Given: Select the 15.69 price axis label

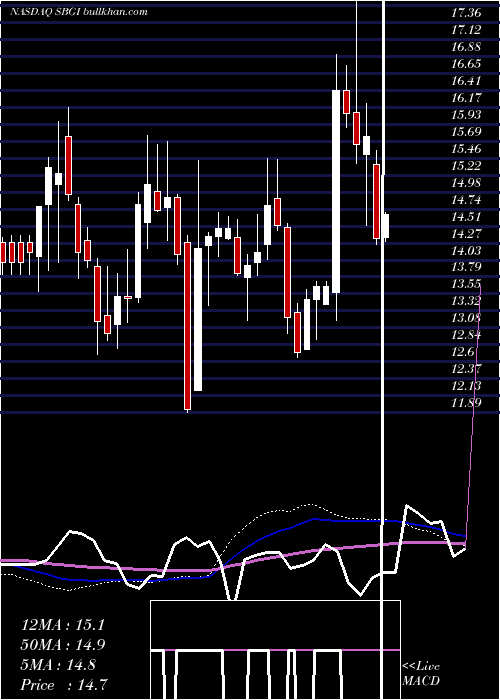Looking at the screenshot, I should [466, 132].
